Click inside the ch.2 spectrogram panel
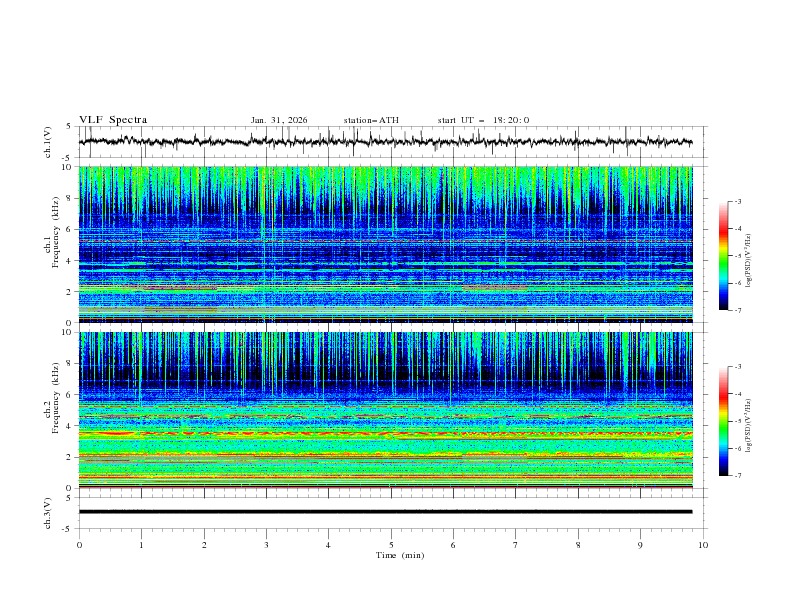The width and height of the screenshot is (792, 612). (385, 410)
